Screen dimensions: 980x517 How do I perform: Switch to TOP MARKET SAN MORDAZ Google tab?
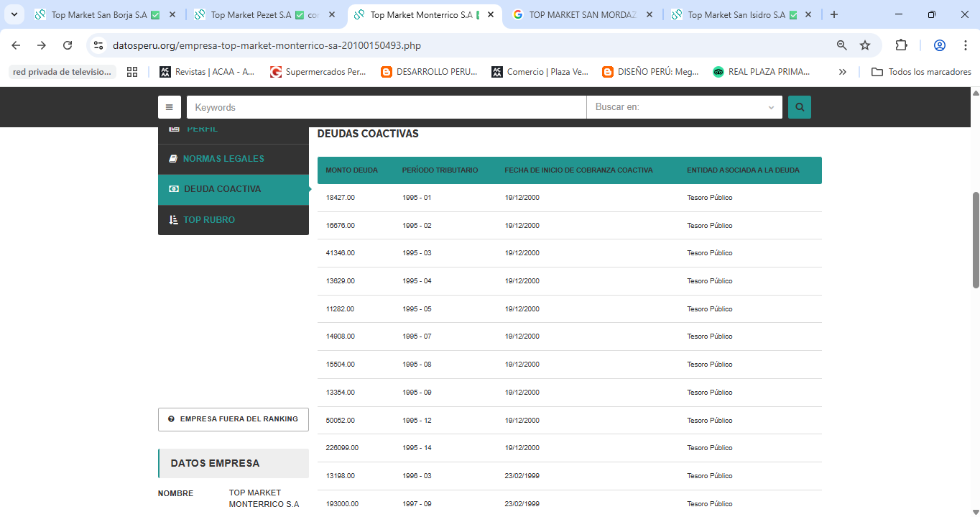point(583,14)
